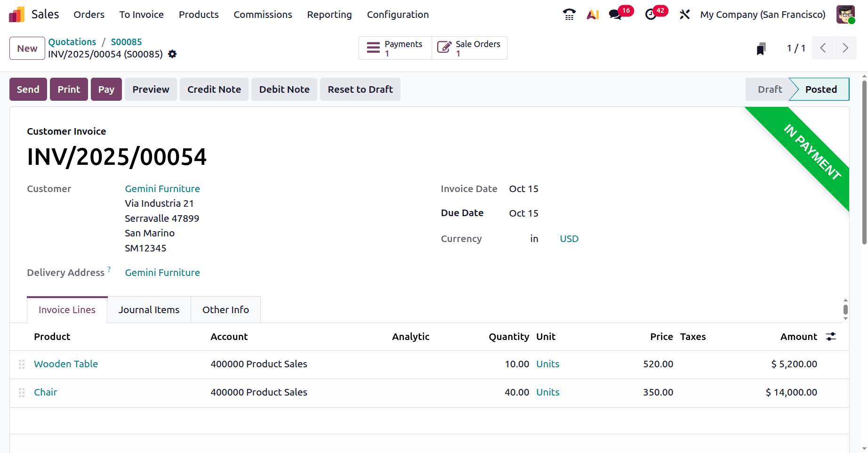Open the Payments smart button
Viewport: 868px width, 453px height.
click(x=394, y=48)
